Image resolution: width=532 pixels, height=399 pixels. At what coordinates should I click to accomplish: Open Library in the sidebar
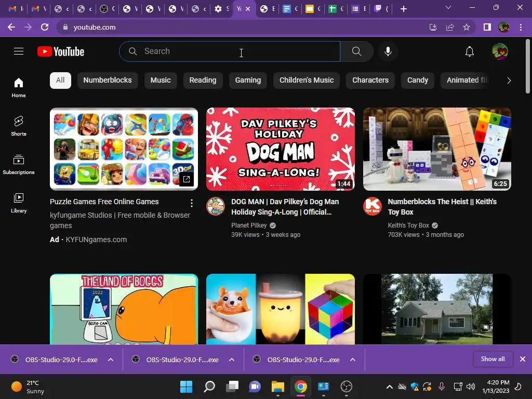tap(19, 203)
